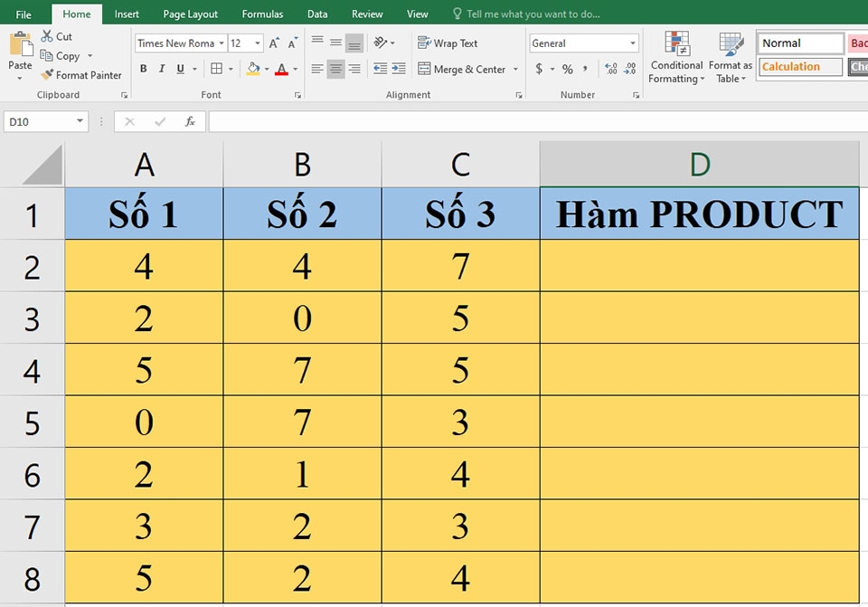Open the Font dialog launcher
The image size is (868, 607).
[x=297, y=95]
